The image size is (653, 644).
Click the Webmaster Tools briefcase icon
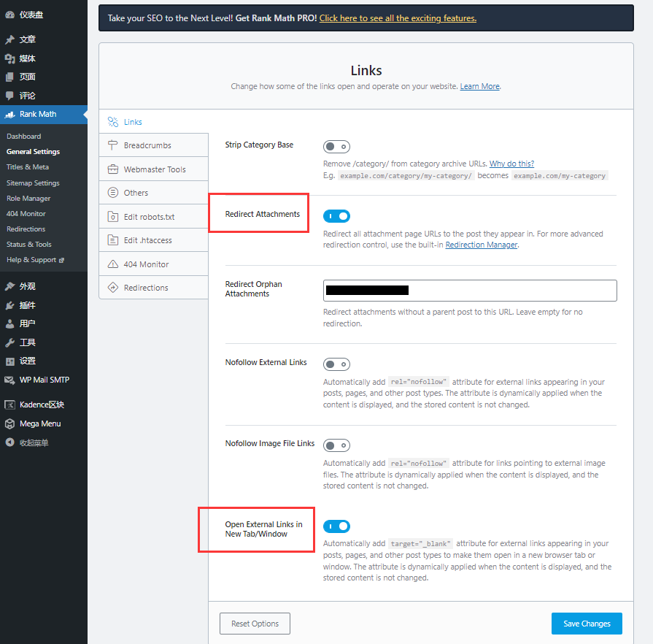[x=112, y=169]
